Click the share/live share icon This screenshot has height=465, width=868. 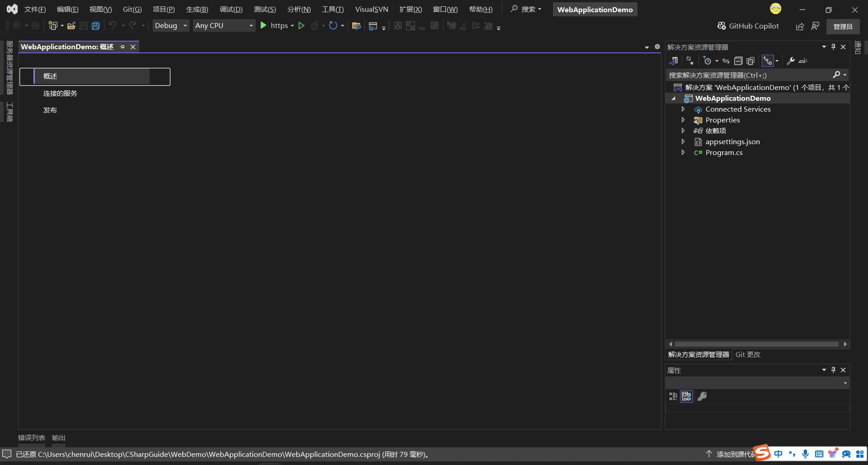(800, 26)
